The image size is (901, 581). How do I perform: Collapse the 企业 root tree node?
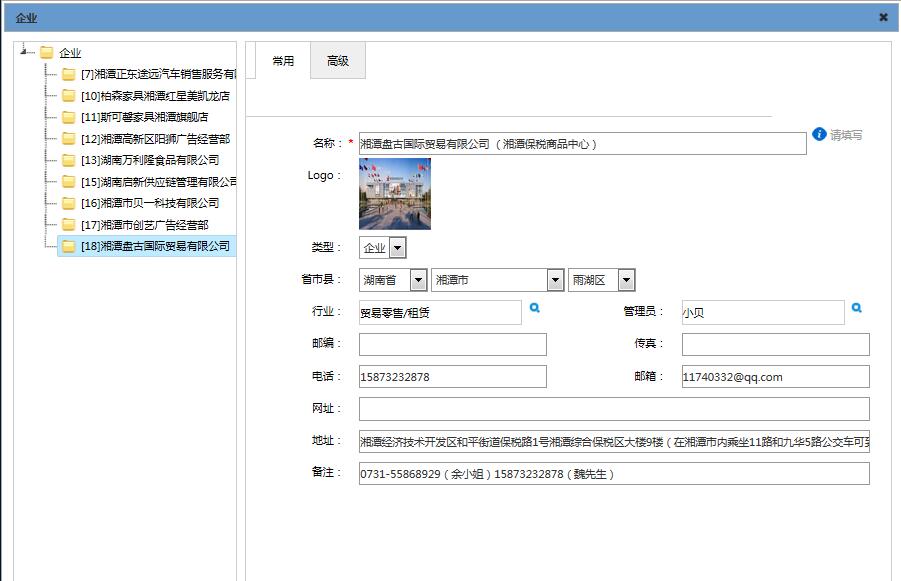click(x=24, y=52)
